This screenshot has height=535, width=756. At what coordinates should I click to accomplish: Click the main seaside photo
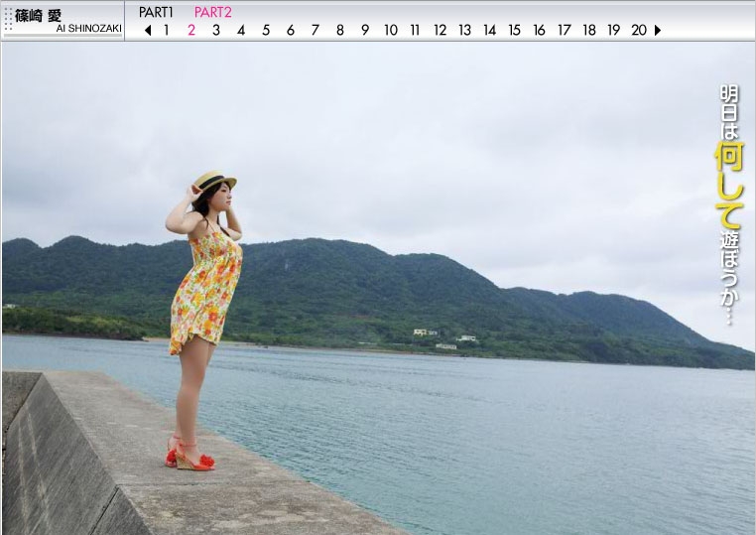point(378,289)
